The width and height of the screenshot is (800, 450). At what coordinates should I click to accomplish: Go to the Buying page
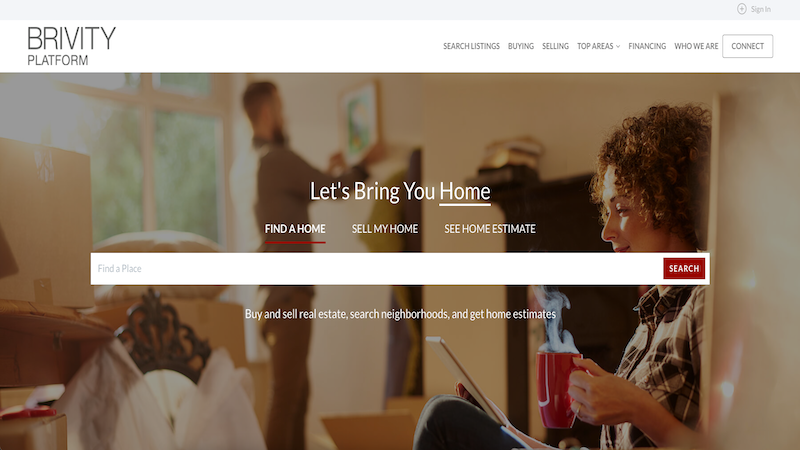tap(520, 46)
